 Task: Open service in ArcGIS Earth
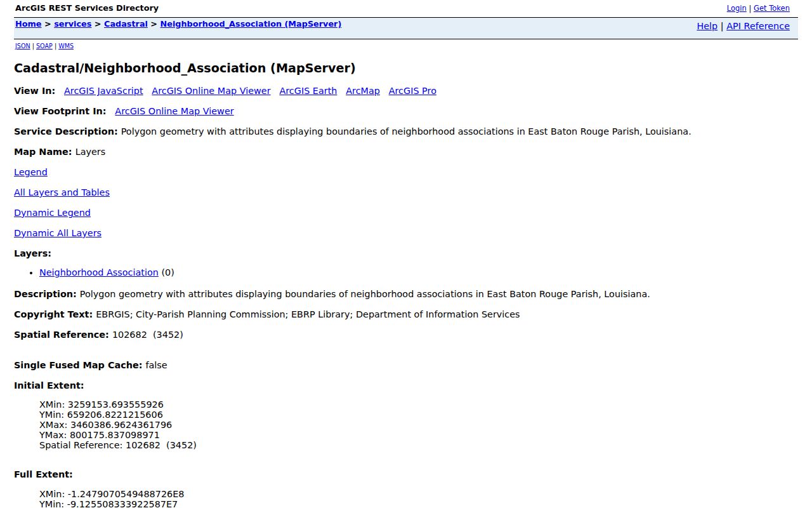308,91
